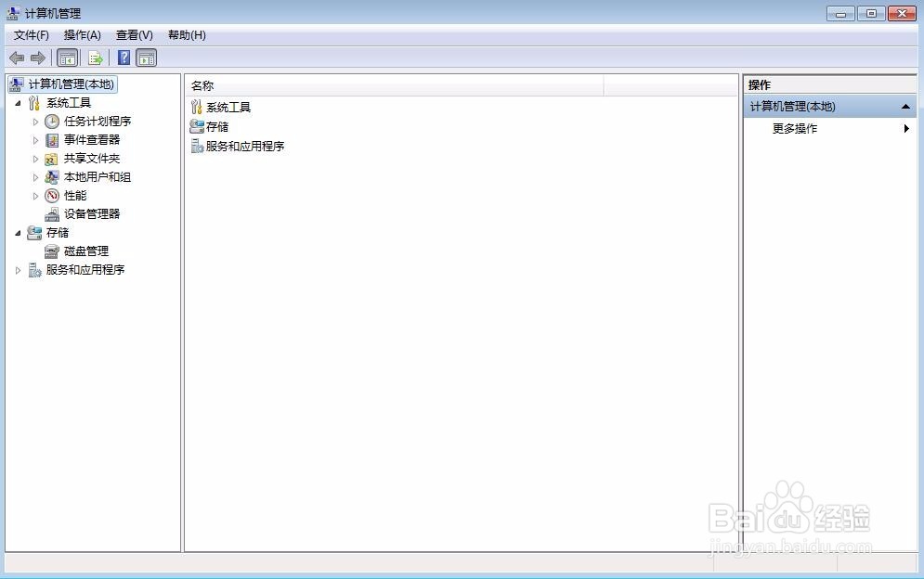Toggle the show/hide action pane toolbar icon

click(146, 58)
